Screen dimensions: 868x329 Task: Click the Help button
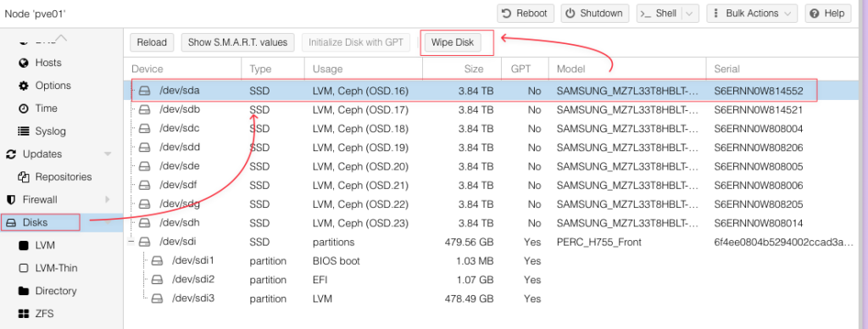pos(828,14)
